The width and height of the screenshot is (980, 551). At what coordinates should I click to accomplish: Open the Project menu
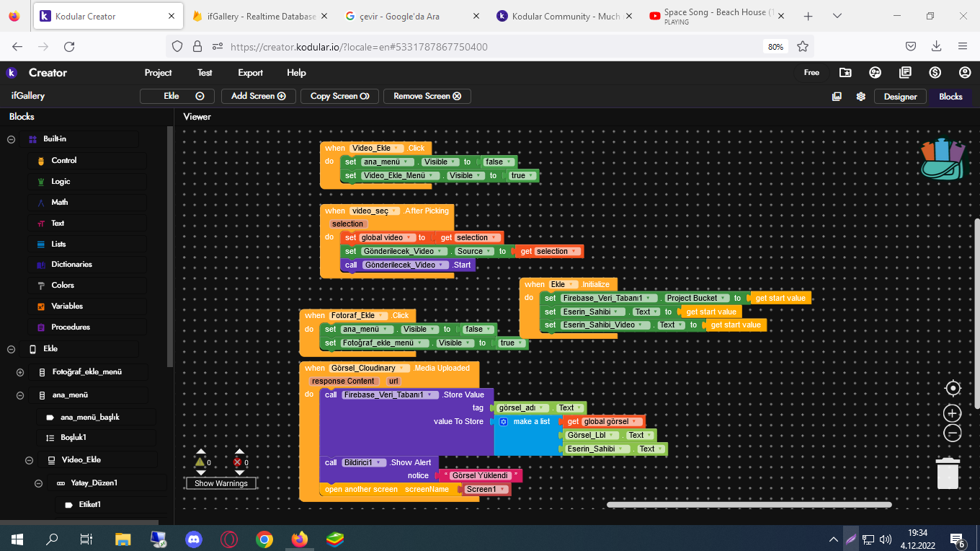click(x=158, y=72)
